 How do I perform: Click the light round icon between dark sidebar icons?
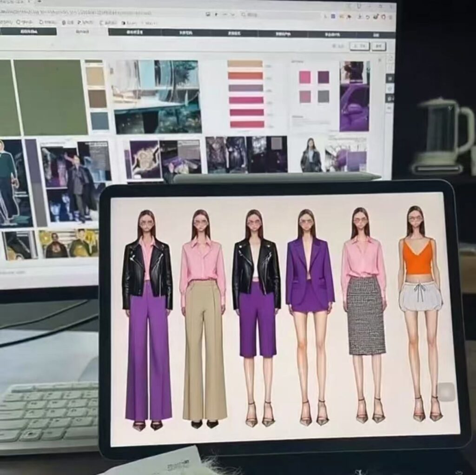(390, 88)
